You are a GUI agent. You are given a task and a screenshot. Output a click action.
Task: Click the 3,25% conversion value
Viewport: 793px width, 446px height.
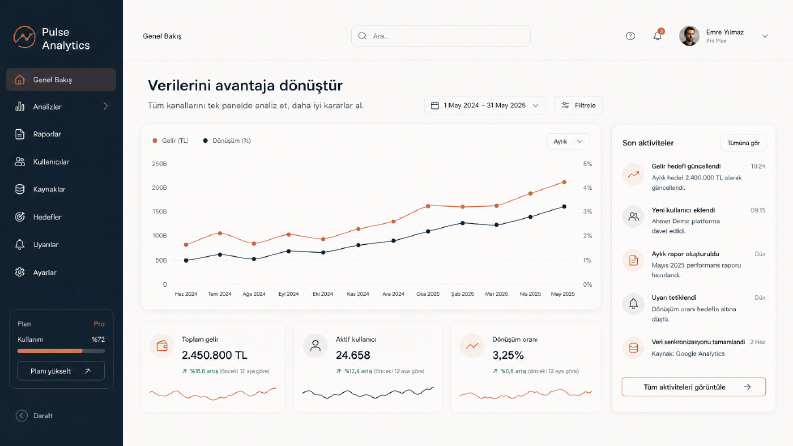[508, 355]
